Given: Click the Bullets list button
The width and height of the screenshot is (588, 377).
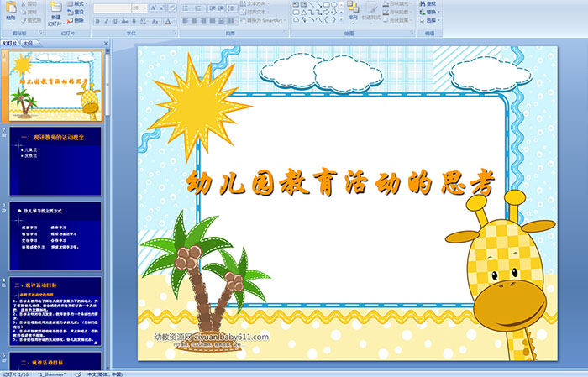Looking at the screenshot, I should tap(187, 8).
